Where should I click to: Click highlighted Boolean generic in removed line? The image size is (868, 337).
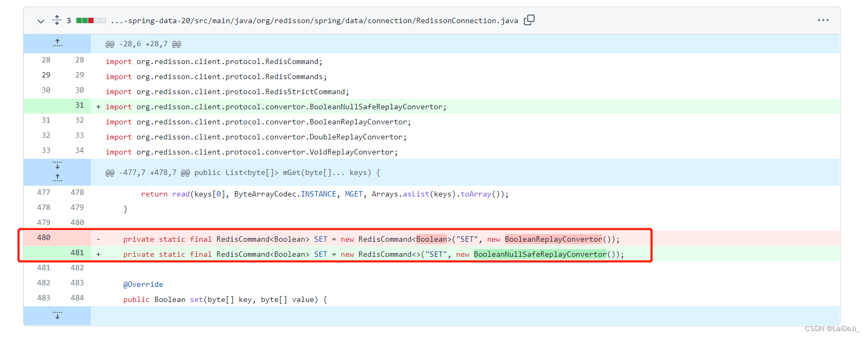click(x=431, y=239)
